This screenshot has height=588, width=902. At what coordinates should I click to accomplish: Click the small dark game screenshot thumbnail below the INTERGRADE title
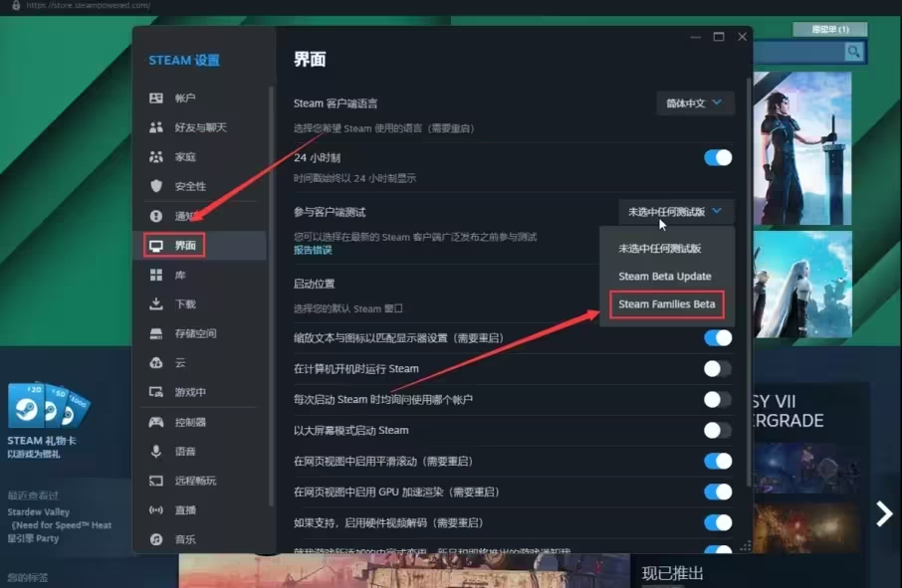point(806,469)
